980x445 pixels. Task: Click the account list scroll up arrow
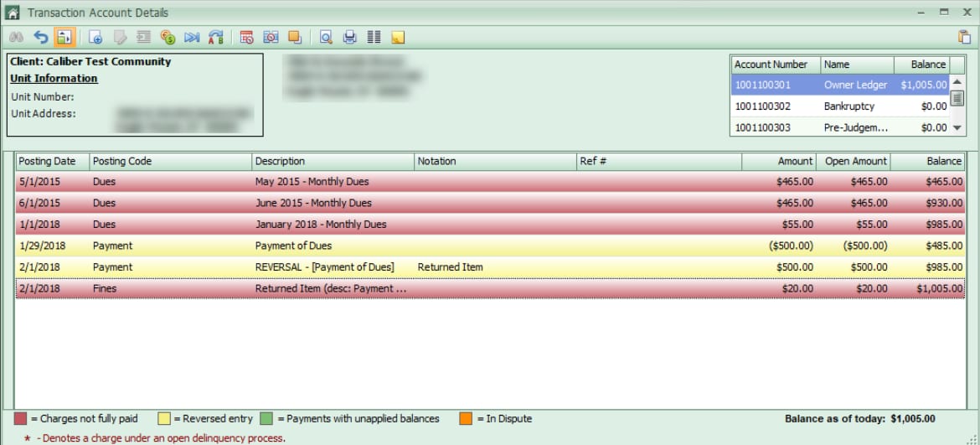click(957, 82)
